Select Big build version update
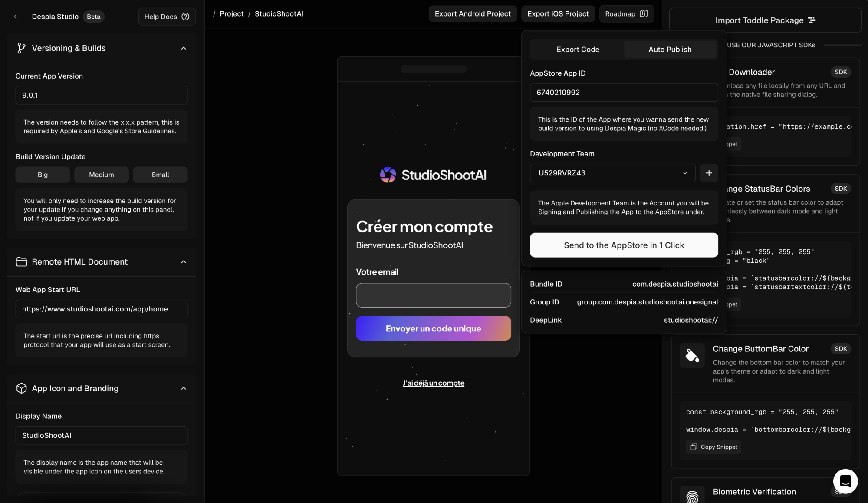 click(x=43, y=175)
